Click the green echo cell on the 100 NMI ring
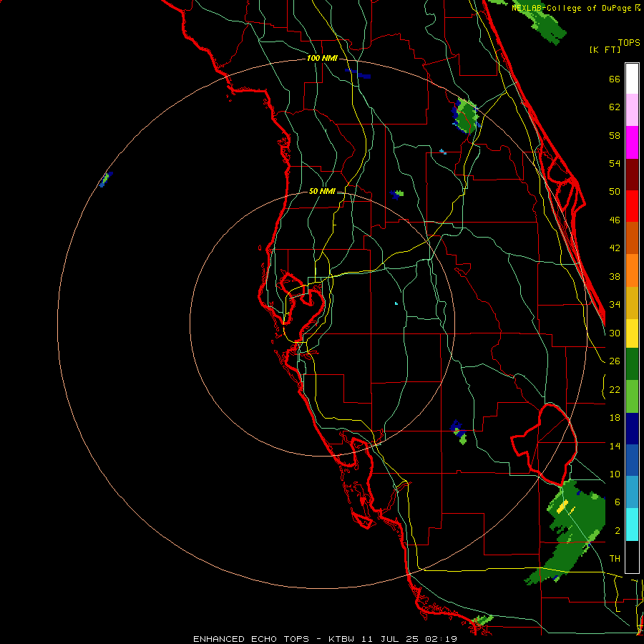Viewport: 644px width, 644px height. tap(466, 116)
